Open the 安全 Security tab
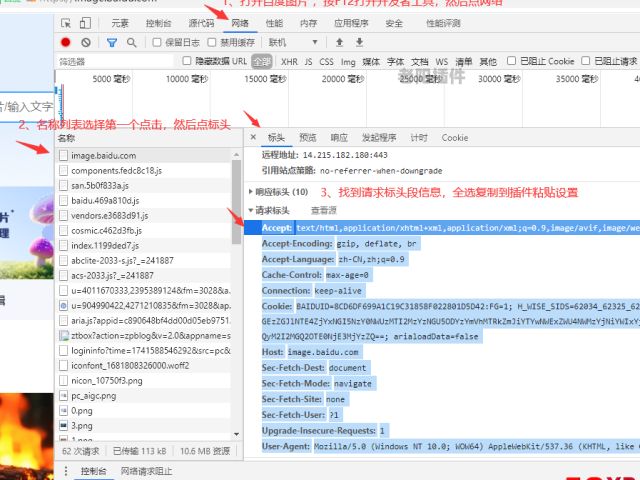The width and height of the screenshot is (640, 480). coord(394,23)
